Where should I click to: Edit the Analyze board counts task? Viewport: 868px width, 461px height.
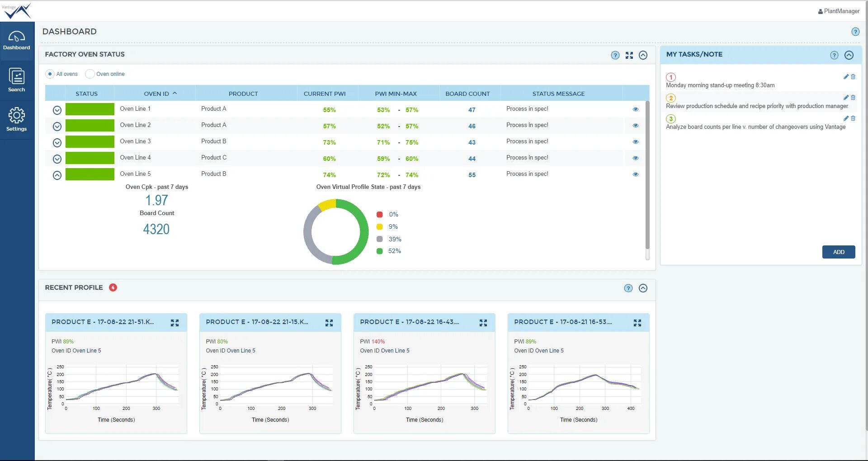point(846,118)
